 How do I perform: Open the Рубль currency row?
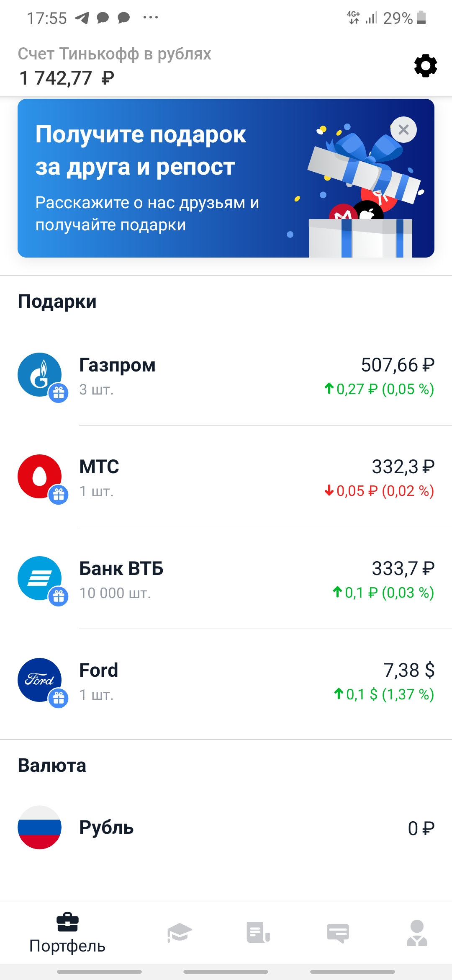click(x=226, y=828)
